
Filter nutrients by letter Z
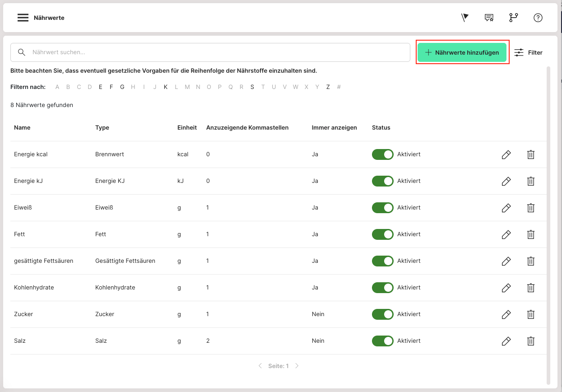[x=328, y=87]
